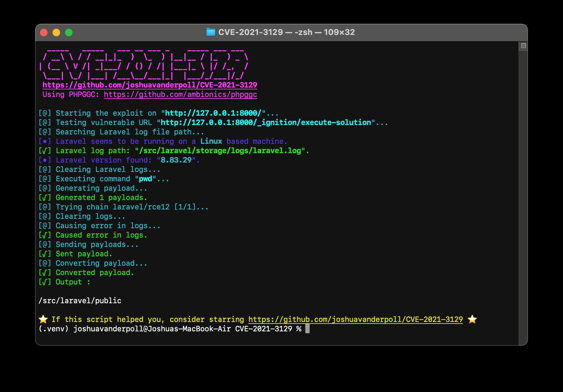The width and height of the screenshot is (563, 392).
Task: Click 'Causing error in logs...' line
Action: [99, 226]
